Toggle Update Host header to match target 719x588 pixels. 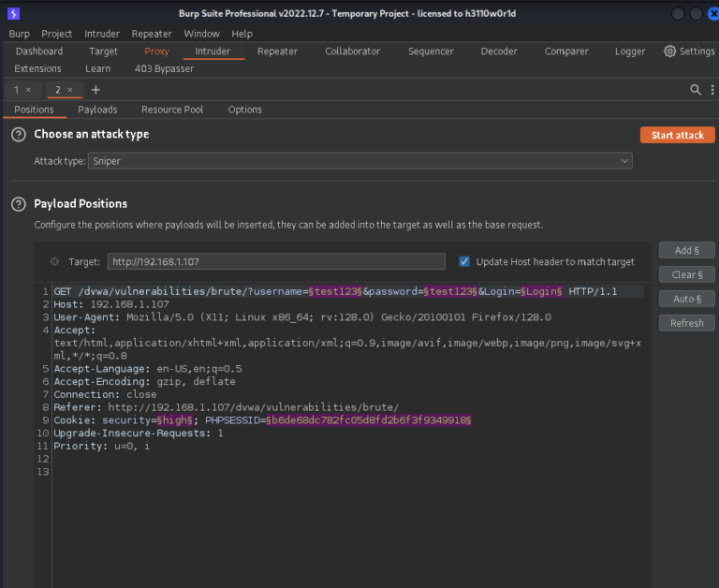tap(464, 261)
